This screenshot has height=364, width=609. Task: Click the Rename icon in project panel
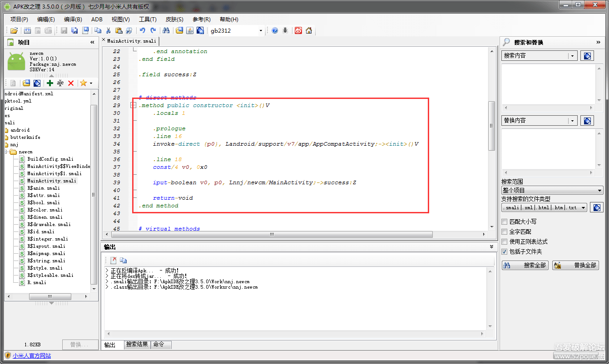(60, 83)
